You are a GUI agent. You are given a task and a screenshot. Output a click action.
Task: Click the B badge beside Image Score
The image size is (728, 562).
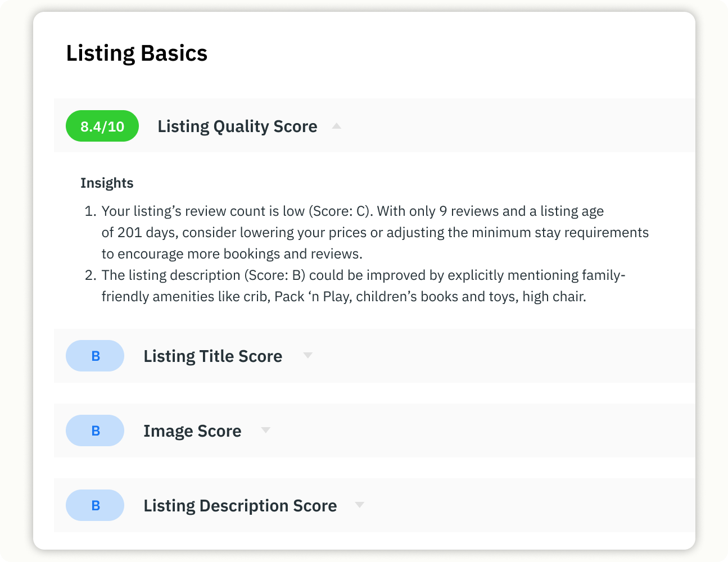pyautogui.click(x=95, y=430)
